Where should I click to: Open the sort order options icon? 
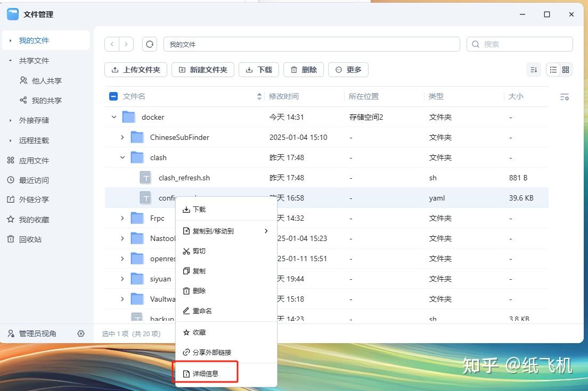tap(534, 70)
